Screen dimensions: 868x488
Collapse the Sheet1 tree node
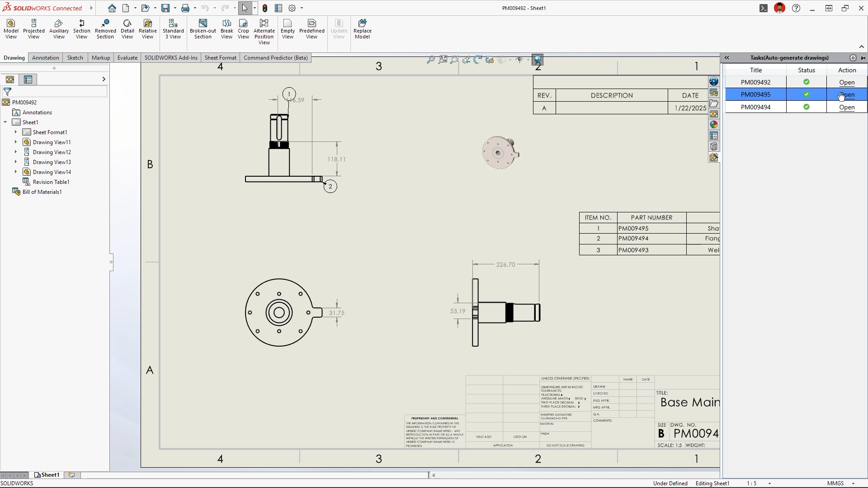5,122
